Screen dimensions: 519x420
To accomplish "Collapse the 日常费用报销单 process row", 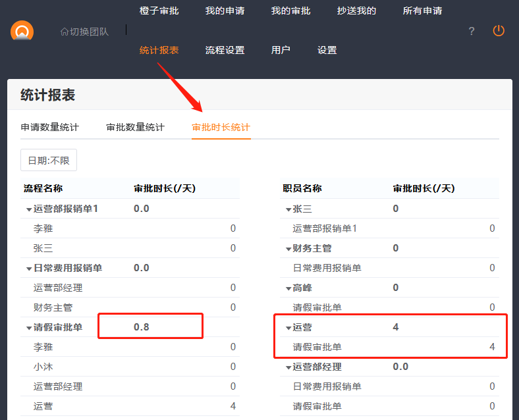I will (x=29, y=269).
